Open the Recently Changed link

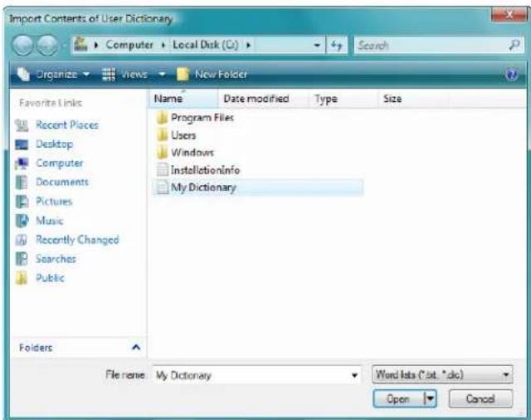coord(77,240)
